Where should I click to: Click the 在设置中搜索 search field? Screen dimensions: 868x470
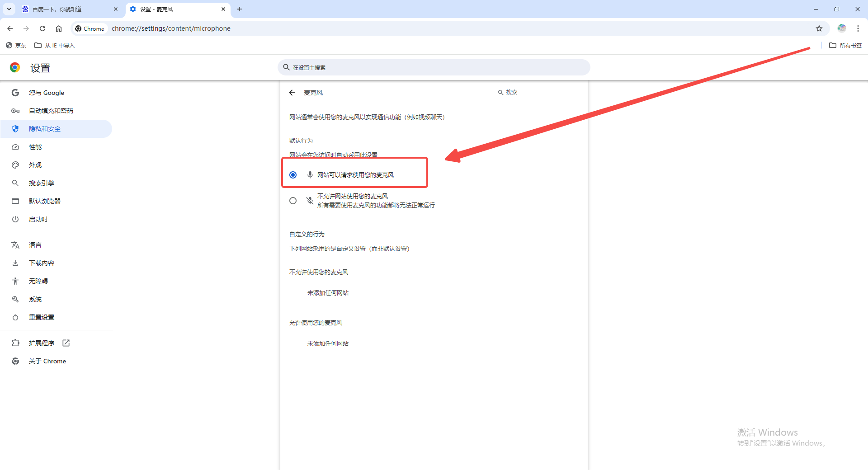pos(434,67)
